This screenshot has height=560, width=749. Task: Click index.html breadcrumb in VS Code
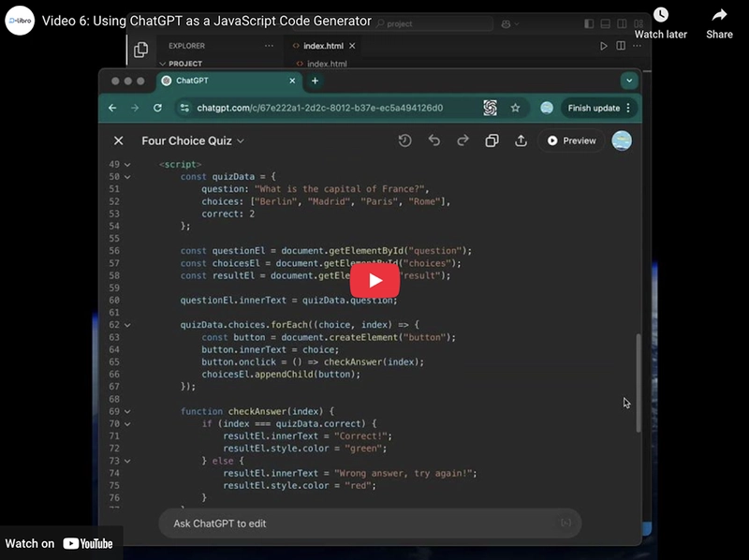(x=327, y=64)
